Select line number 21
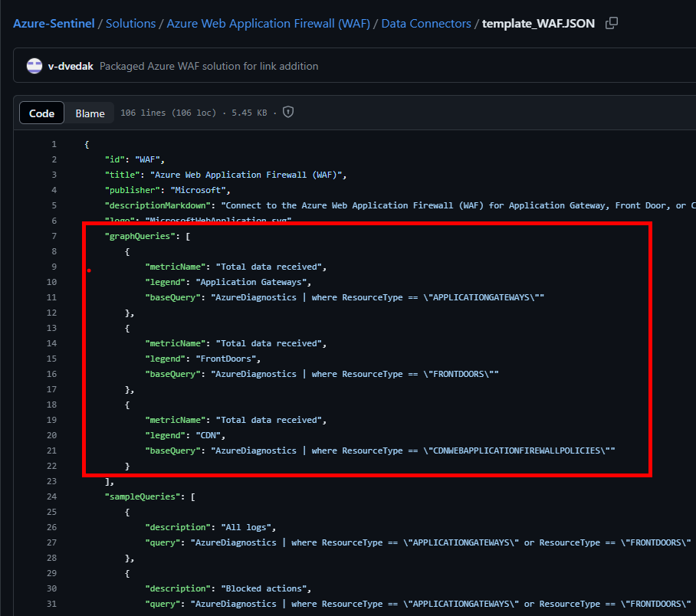This screenshot has height=616, width=696. (x=51, y=451)
